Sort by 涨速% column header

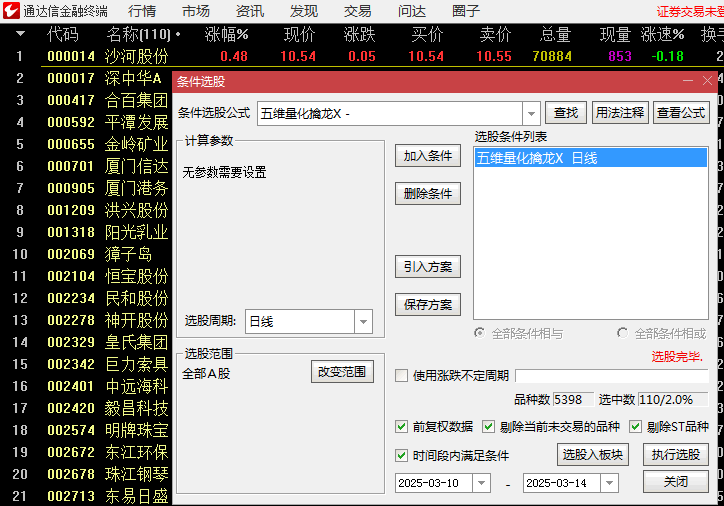pyautogui.click(x=663, y=35)
